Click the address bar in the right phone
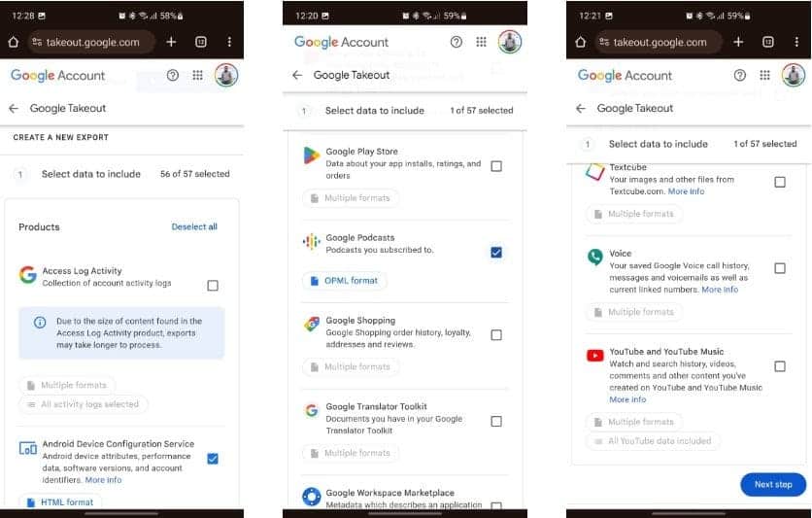The width and height of the screenshot is (812, 518). (659, 42)
